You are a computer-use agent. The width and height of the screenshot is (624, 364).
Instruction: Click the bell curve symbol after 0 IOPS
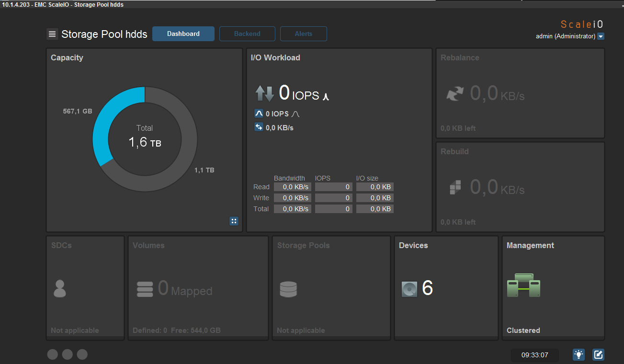click(x=295, y=114)
